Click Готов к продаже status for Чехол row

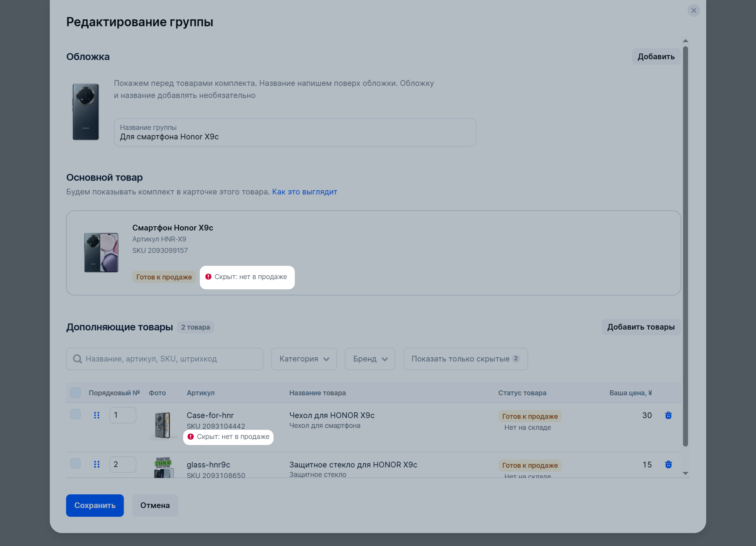[x=530, y=416]
